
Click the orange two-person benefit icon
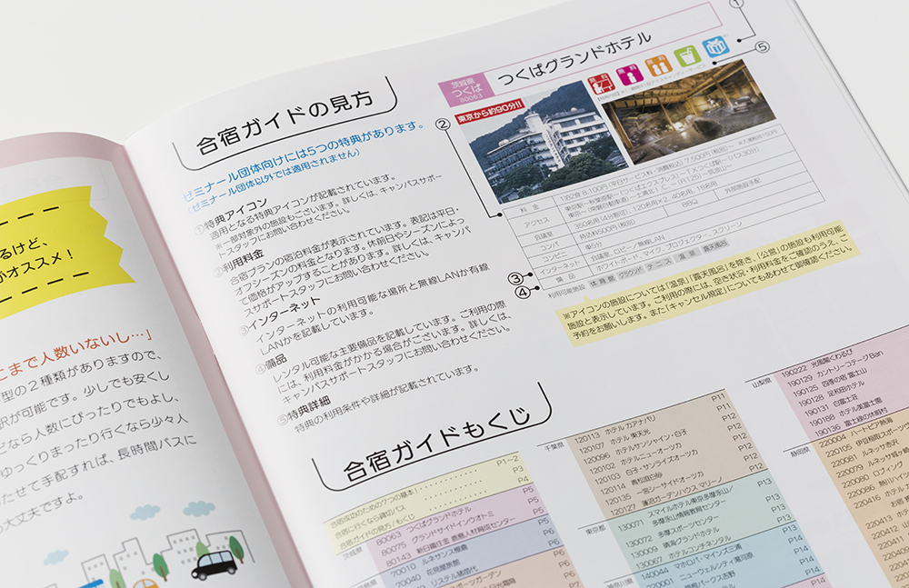(x=658, y=65)
